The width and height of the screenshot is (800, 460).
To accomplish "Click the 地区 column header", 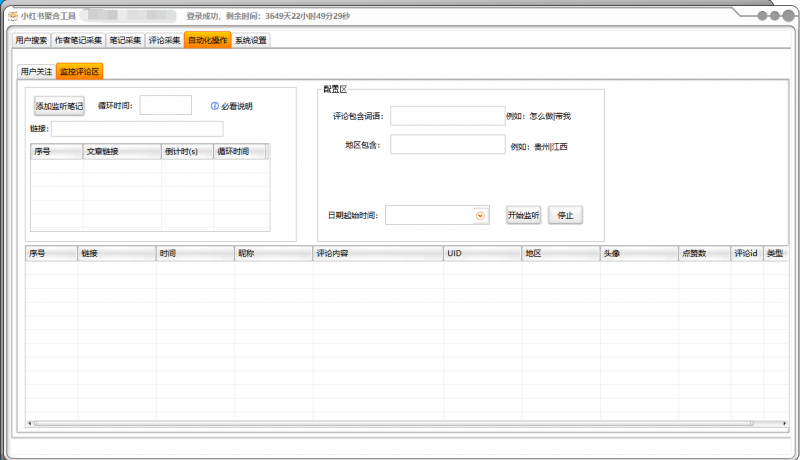I will pyautogui.click(x=561, y=253).
